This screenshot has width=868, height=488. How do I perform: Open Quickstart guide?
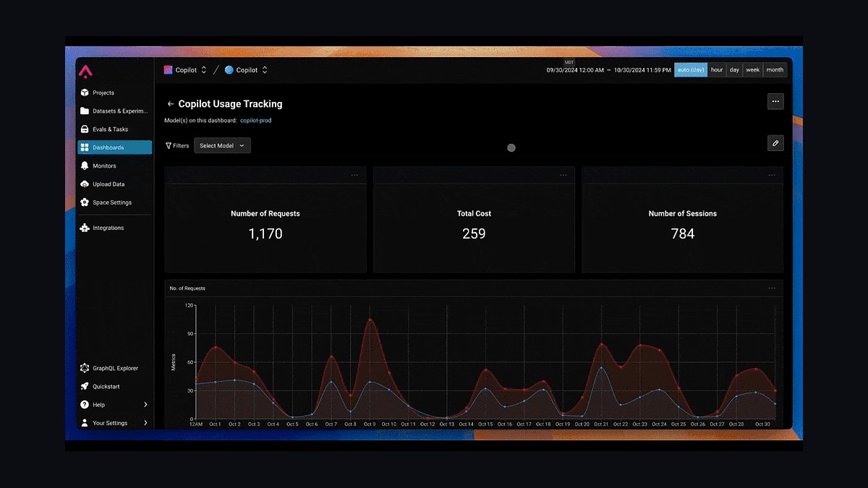click(115, 387)
